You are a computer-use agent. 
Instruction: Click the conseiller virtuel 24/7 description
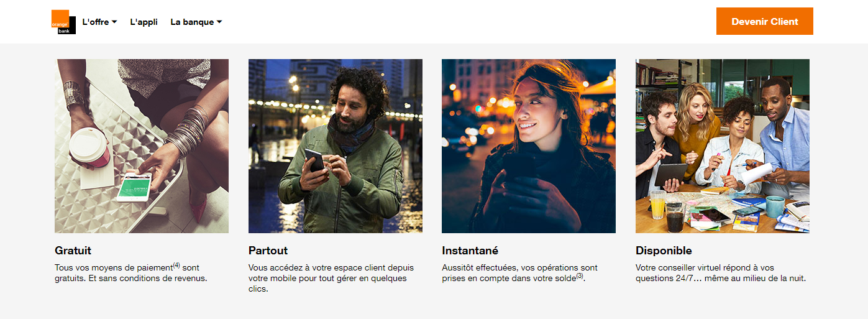coord(721,273)
